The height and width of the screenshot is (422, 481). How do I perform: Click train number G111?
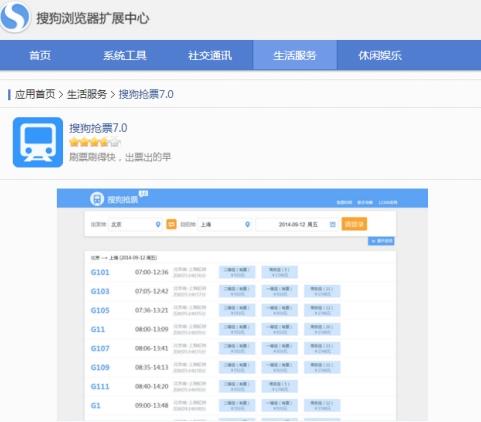coord(100,386)
